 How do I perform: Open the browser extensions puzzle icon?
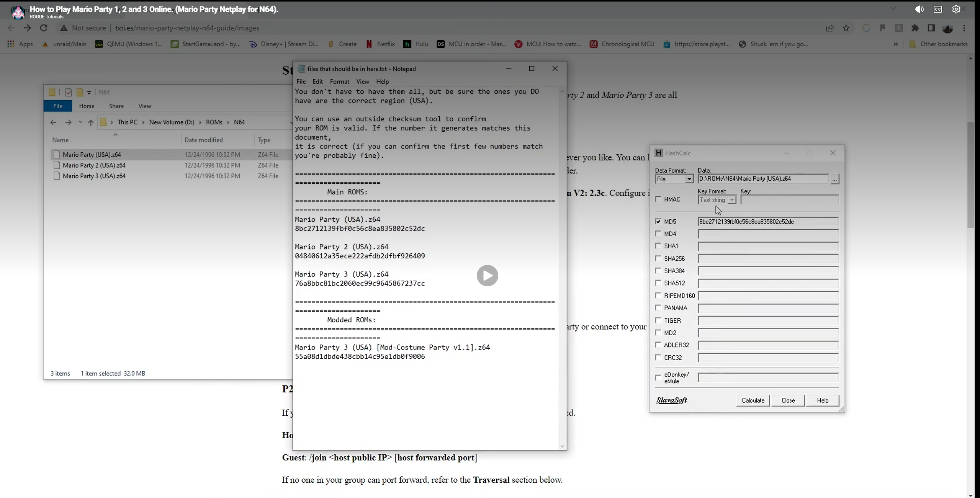click(915, 28)
